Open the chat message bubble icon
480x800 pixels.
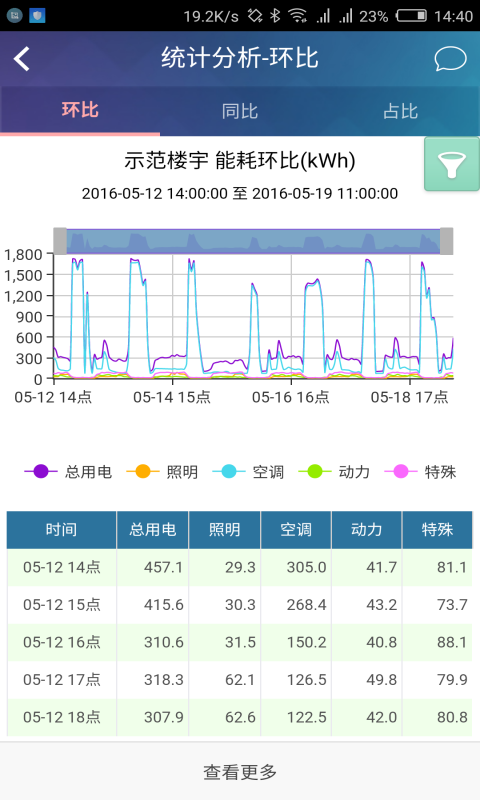tap(450, 59)
